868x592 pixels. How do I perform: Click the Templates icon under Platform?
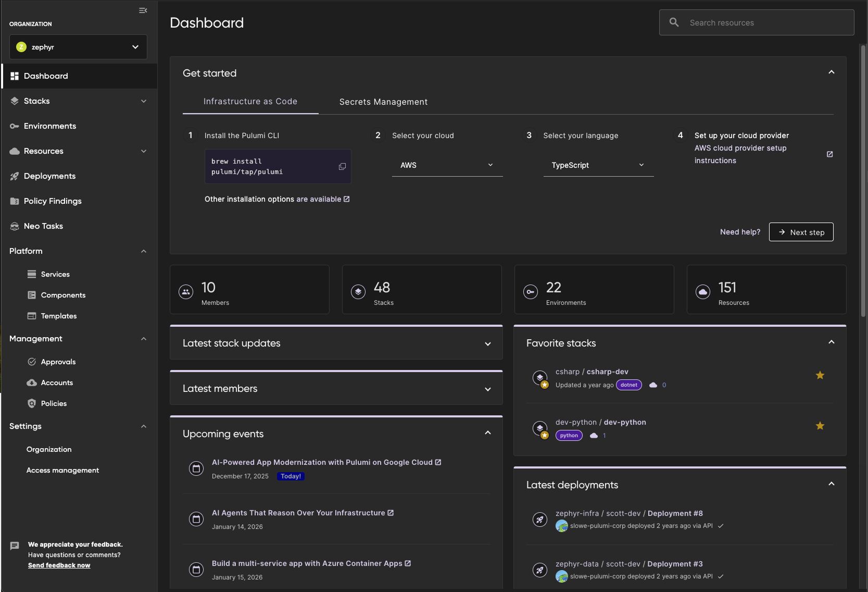point(32,316)
